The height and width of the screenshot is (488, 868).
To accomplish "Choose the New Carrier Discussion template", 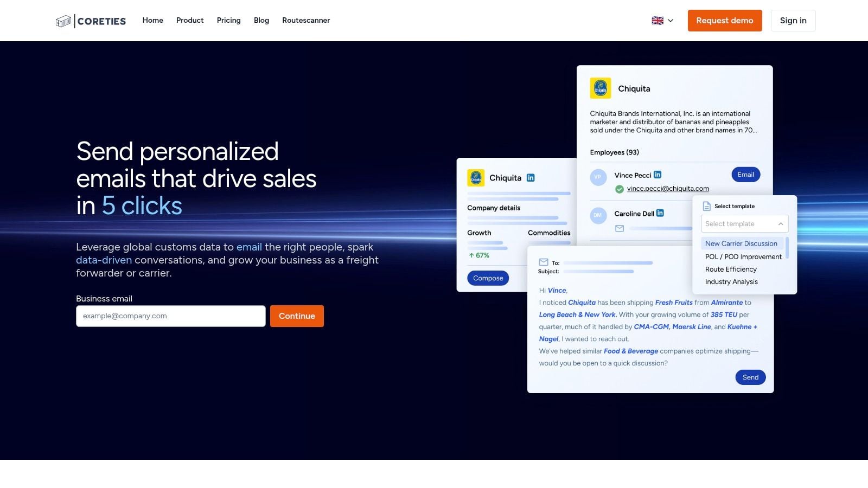I will coord(741,243).
